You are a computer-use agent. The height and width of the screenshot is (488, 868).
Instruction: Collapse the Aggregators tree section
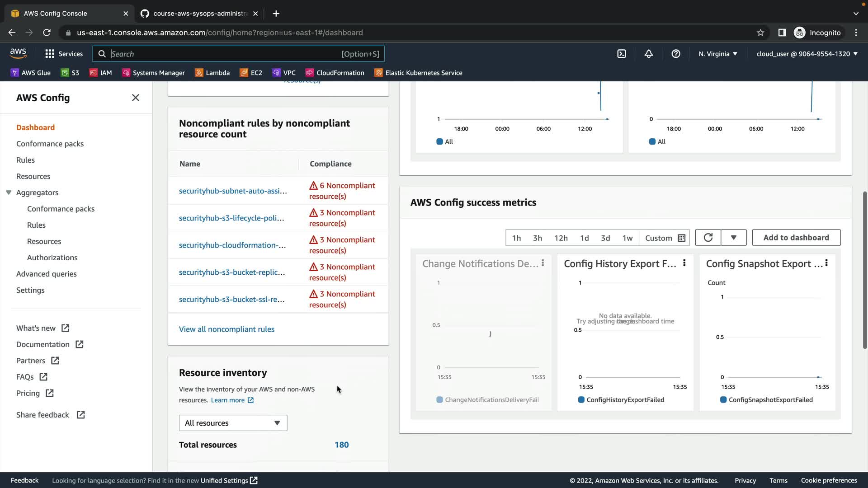[x=9, y=192]
